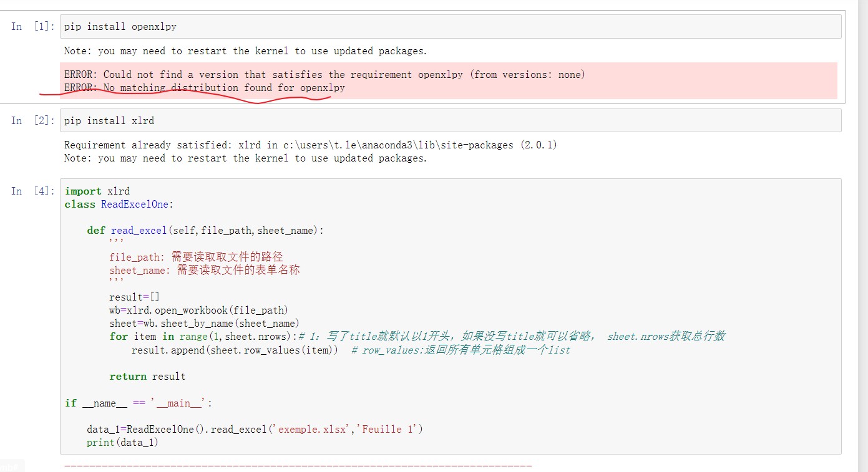Select the In [4] cell prompt
This screenshot has width=868, height=472.
(33, 191)
